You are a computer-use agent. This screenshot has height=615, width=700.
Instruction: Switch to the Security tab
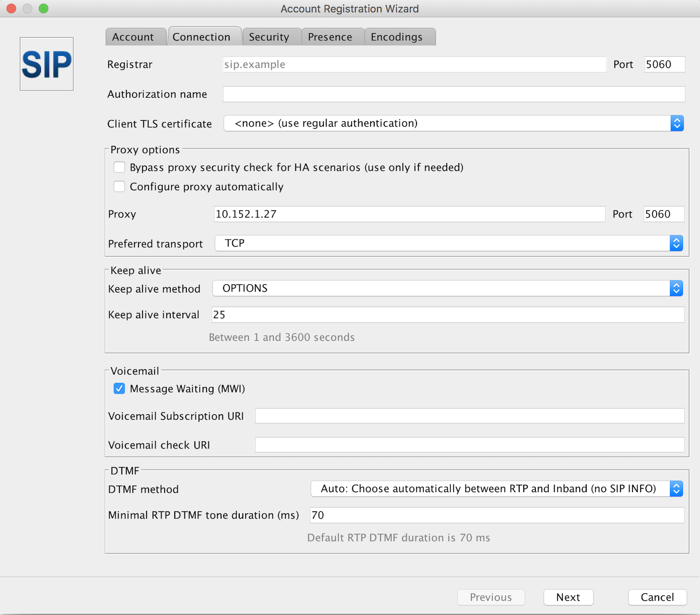click(270, 36)
